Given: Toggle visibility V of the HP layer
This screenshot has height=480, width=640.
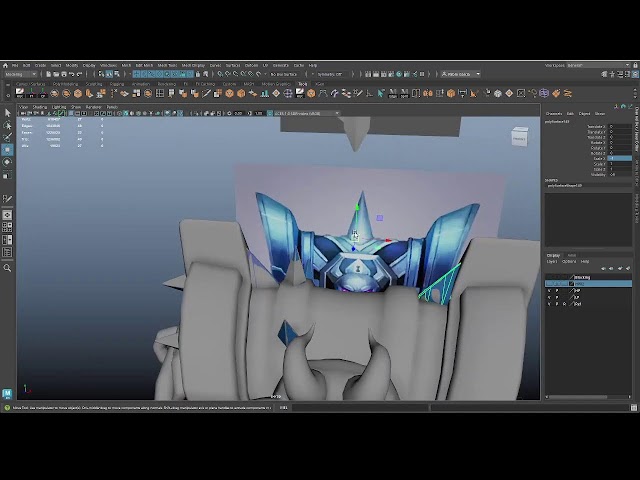Looking at the screenshot, I should [x=549, y=291].
